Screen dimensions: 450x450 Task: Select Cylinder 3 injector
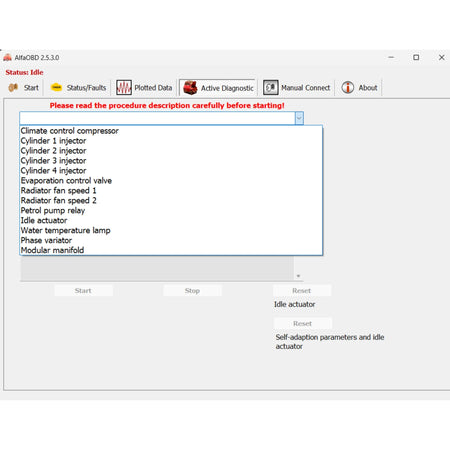coord(171,161)
